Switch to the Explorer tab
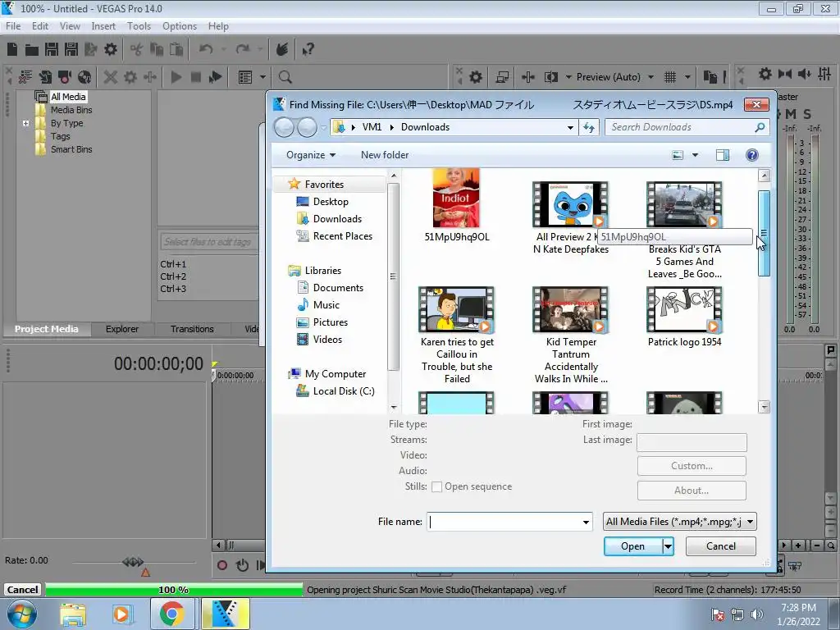The height and width of the screenshot is (630, 840). (x=122, y=329)
